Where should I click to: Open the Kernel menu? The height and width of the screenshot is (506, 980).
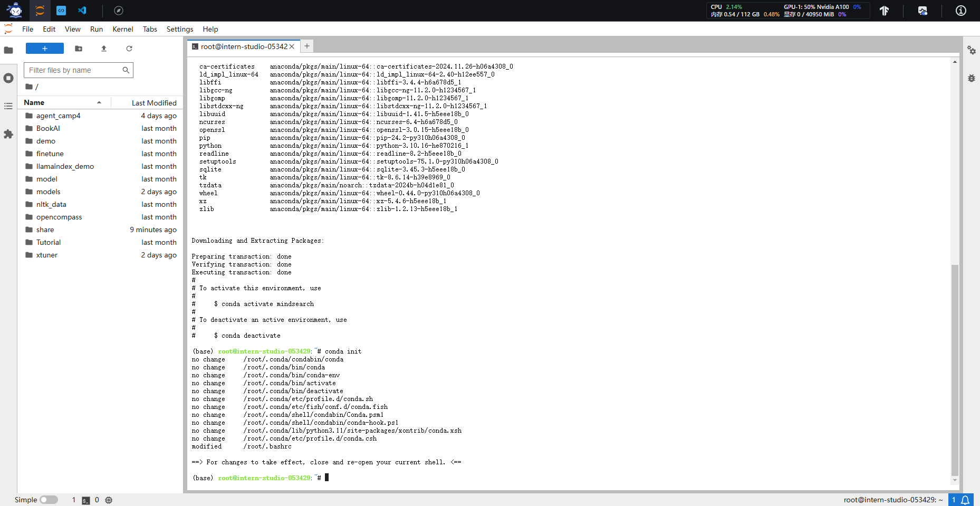click(x=123, y=29)
